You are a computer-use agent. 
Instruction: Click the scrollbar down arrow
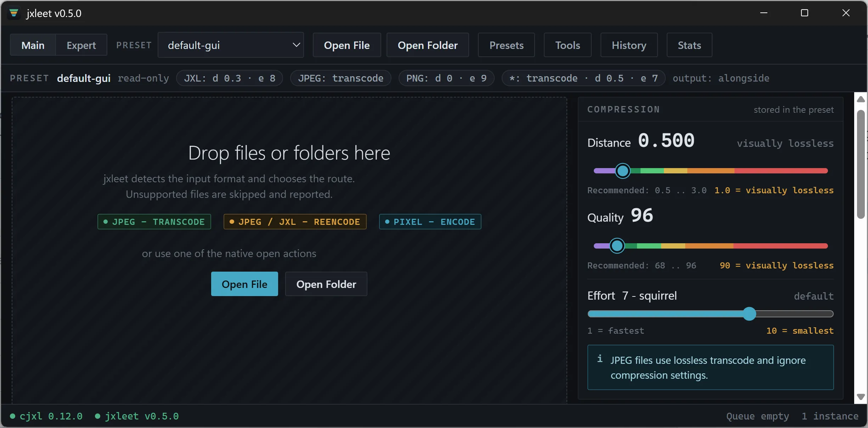click(861, 397)
